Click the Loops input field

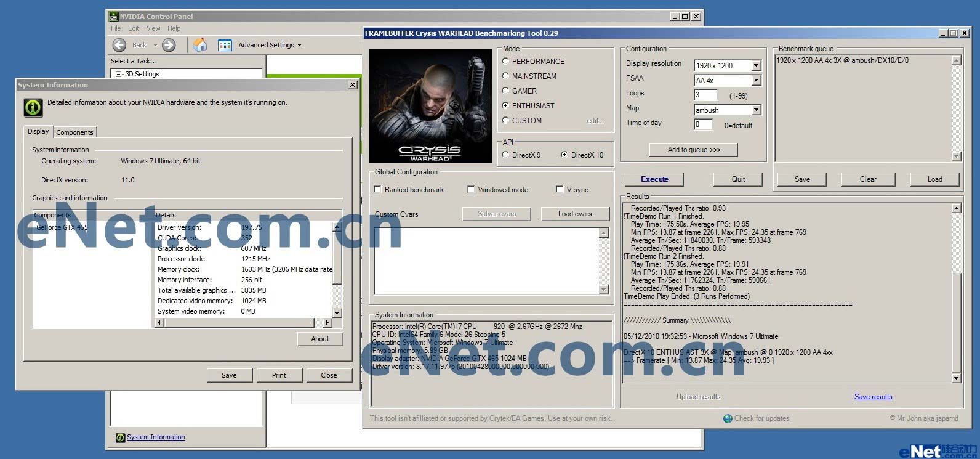tap(705, 95)
